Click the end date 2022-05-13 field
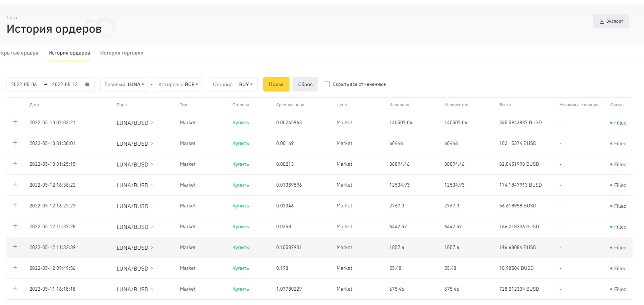Image resolution: width=644 pixels, height=305 pixels. point(65,84)
